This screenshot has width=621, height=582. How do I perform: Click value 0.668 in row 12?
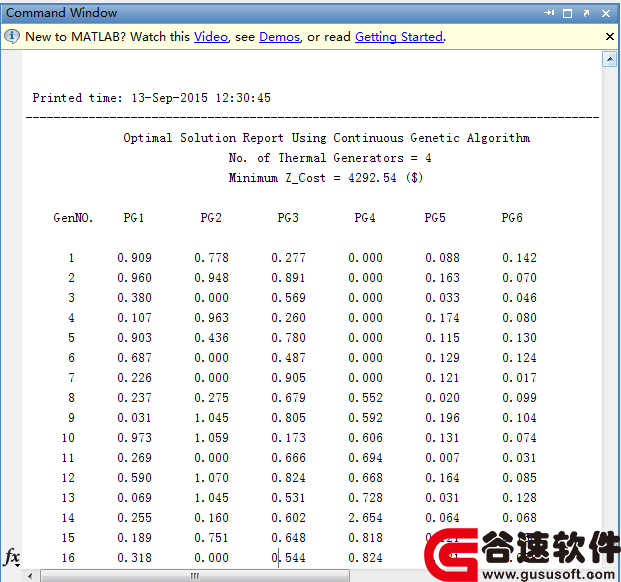pos(365,477)
